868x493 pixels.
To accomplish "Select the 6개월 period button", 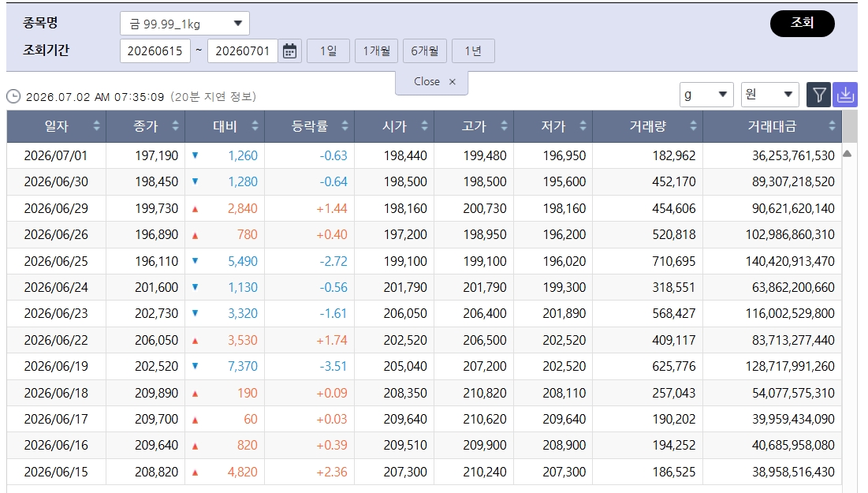I will (x=425, y=51).
